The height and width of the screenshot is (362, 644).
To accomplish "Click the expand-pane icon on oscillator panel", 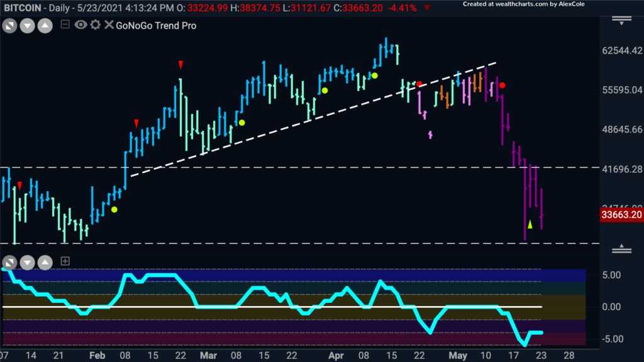I will (x=9, y=262).
